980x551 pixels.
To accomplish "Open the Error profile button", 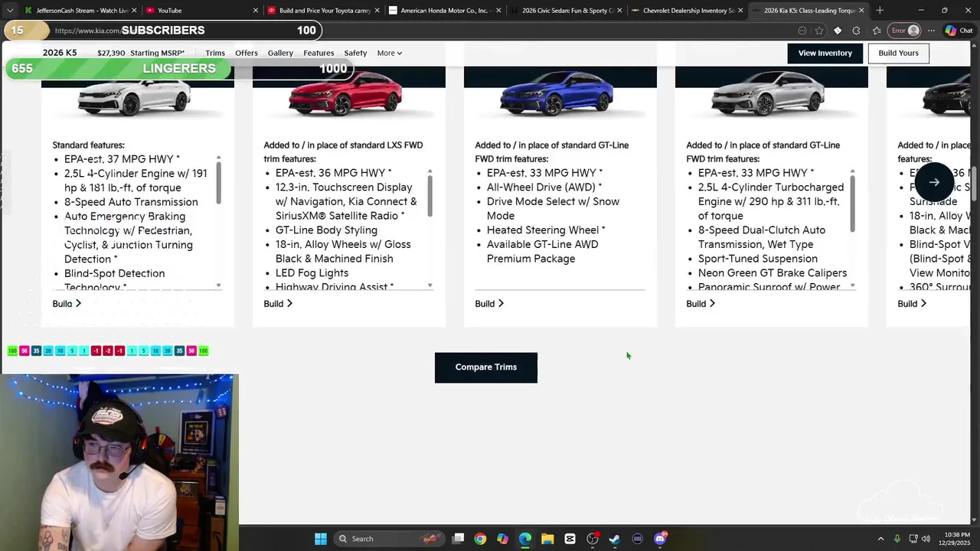I will pyautogui.click(x=904, y=31).
